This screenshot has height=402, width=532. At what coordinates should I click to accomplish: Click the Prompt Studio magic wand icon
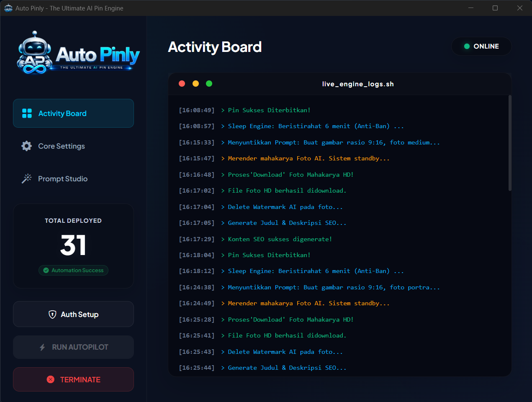27,179
